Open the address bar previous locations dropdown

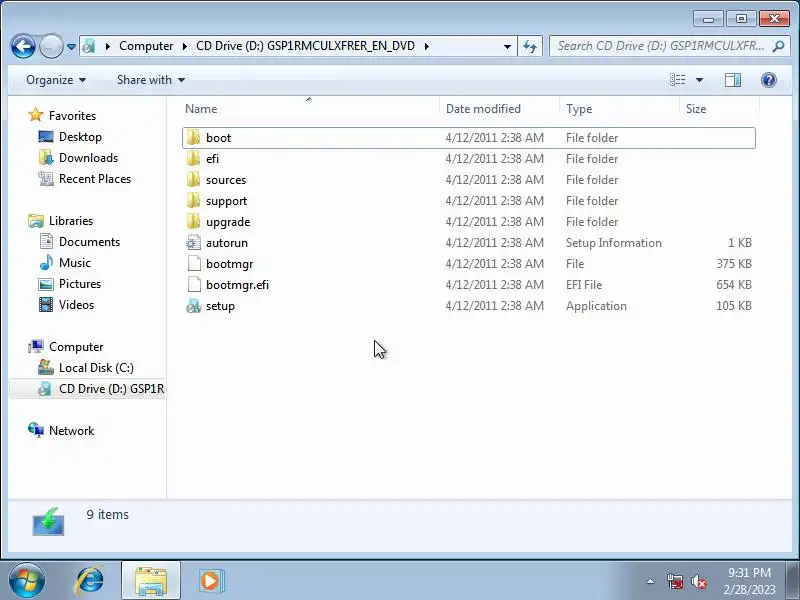pyautogui.click(x=507, y=46)
